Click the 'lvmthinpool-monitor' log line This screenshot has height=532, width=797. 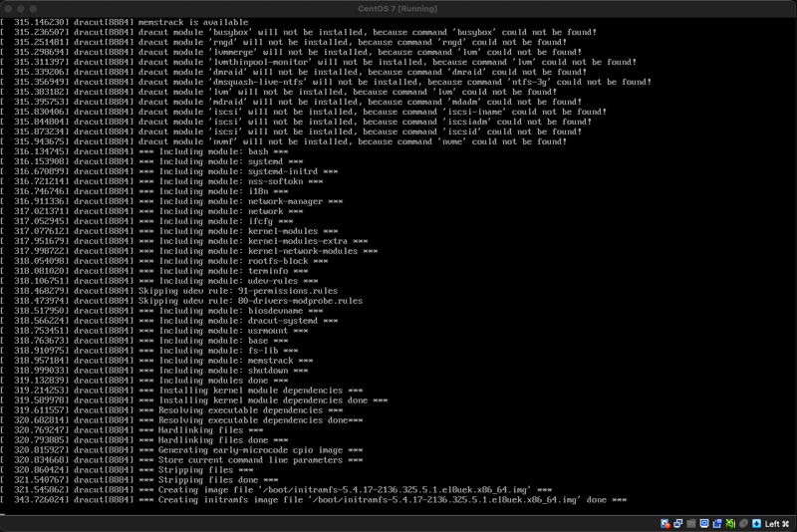coord(318,62)
